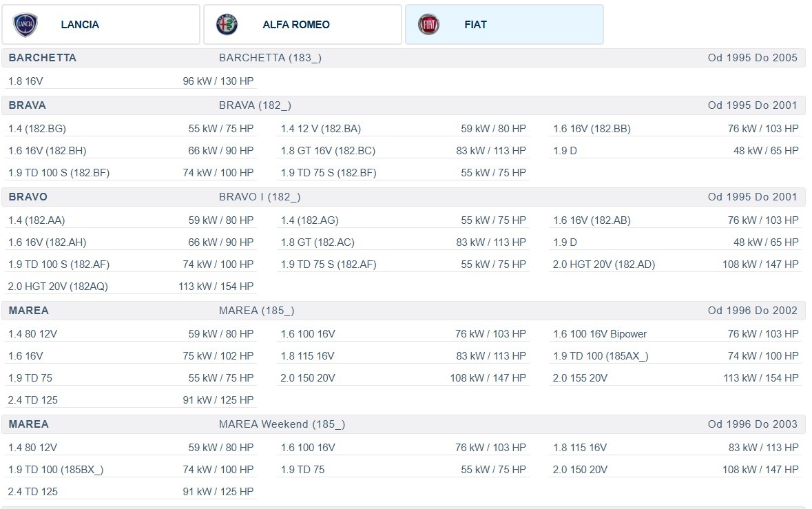Open Brava 1.9 D 48 kW variant

pos(675,151)
